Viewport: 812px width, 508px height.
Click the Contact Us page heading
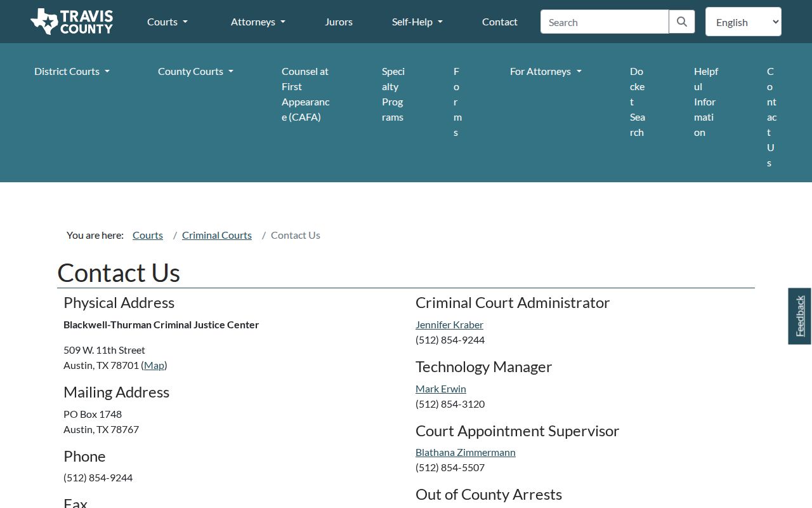click(x=119, y=272)
